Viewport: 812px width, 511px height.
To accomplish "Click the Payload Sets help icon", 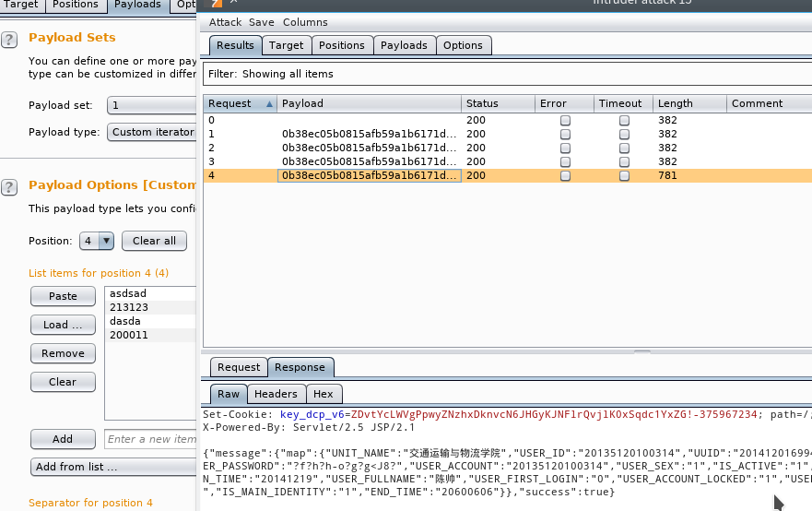I will click(9, 39).
